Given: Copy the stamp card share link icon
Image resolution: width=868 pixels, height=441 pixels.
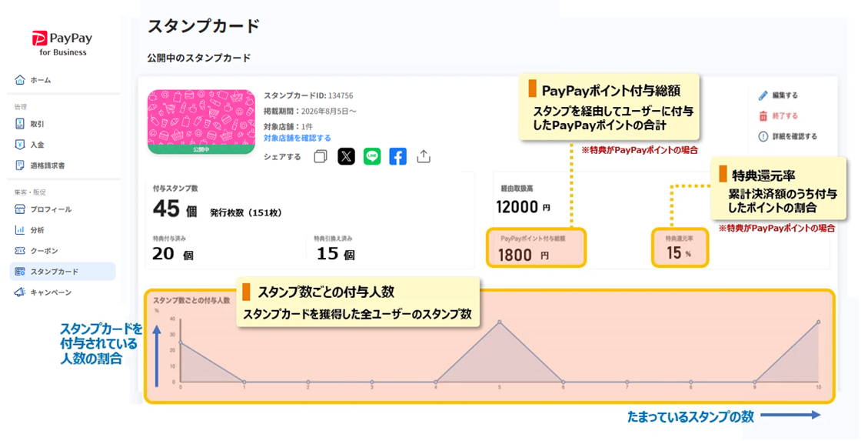Looking at the screenshot, I should coord(321,157).
